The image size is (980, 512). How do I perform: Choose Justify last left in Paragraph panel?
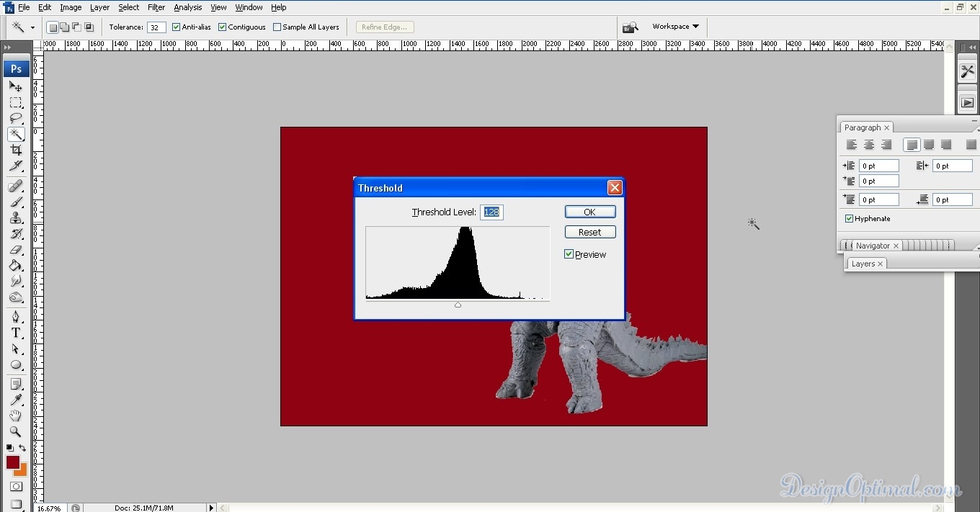[x=912, y=145]
